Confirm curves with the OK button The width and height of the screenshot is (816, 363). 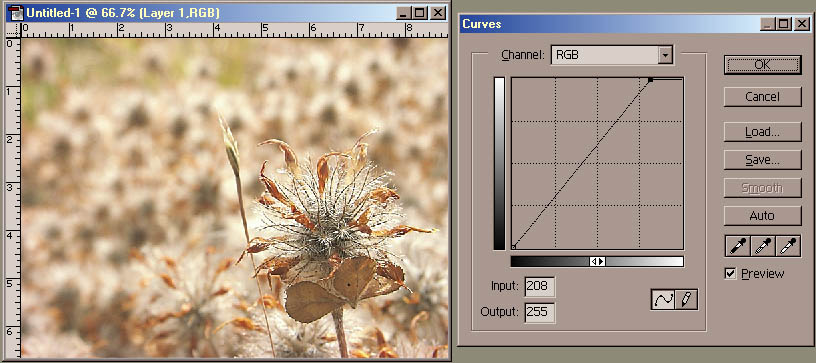pyautogui.click(x=762, y=64)
